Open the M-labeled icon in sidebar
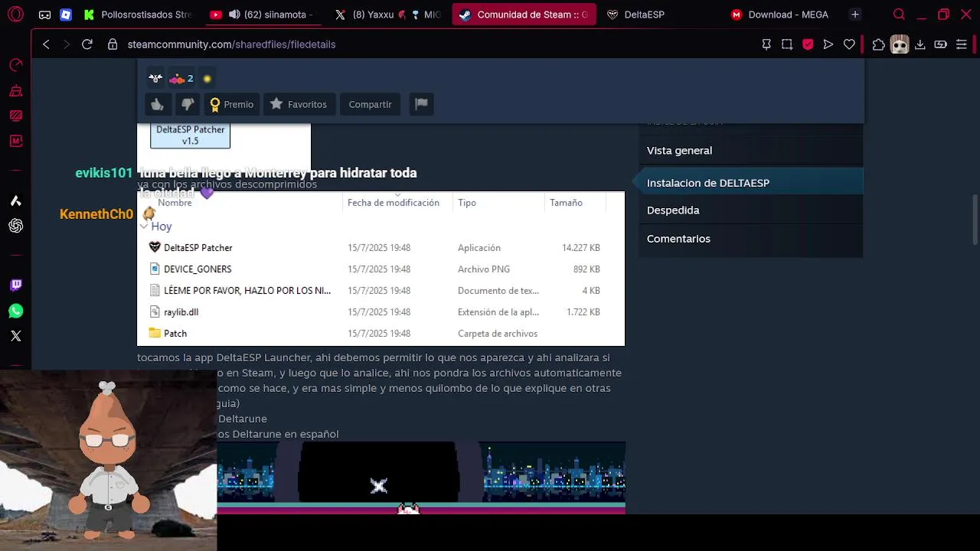980x551 pixels. point(15,141)
